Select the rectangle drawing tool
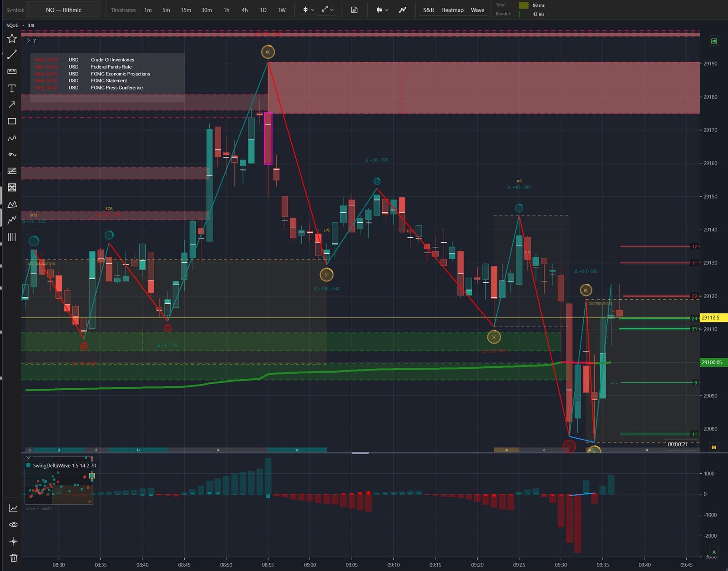Viewport: 728px width, 571px height. point(12,121)
